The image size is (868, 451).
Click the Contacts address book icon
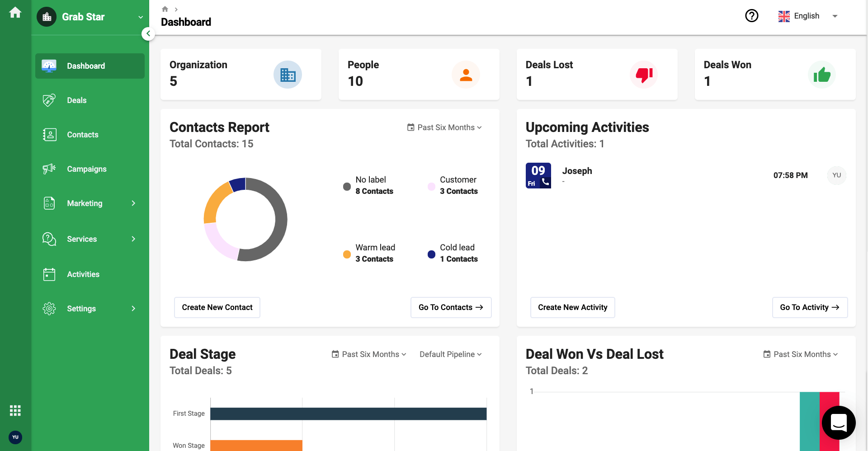(49, 135)
